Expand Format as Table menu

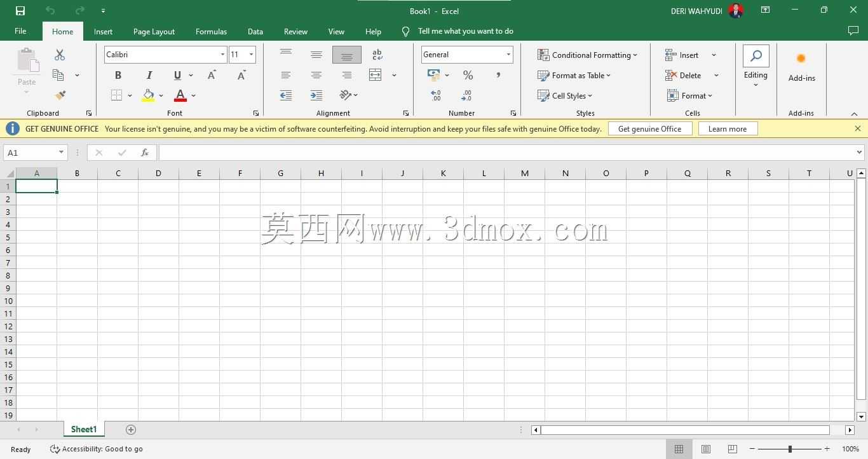click(574, 75)
